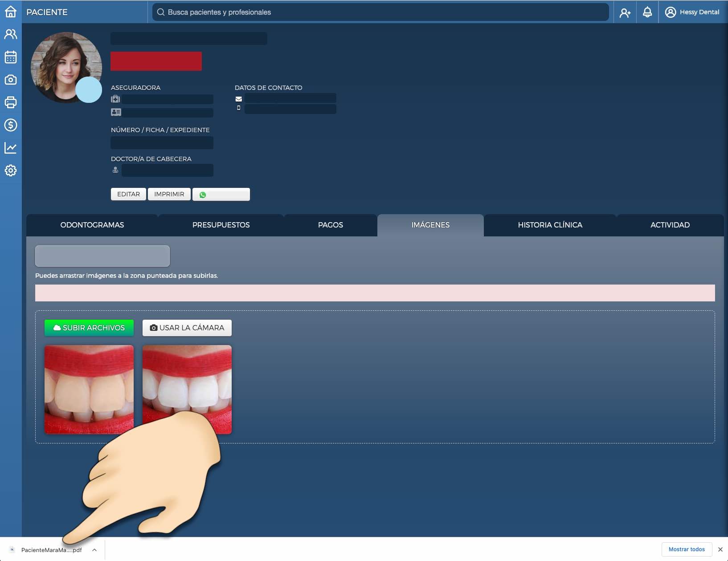Open the Patients list sidebar icon
The height and width of the screenshot is (561, 728).
pyautogui.click(x=11, y=34)
